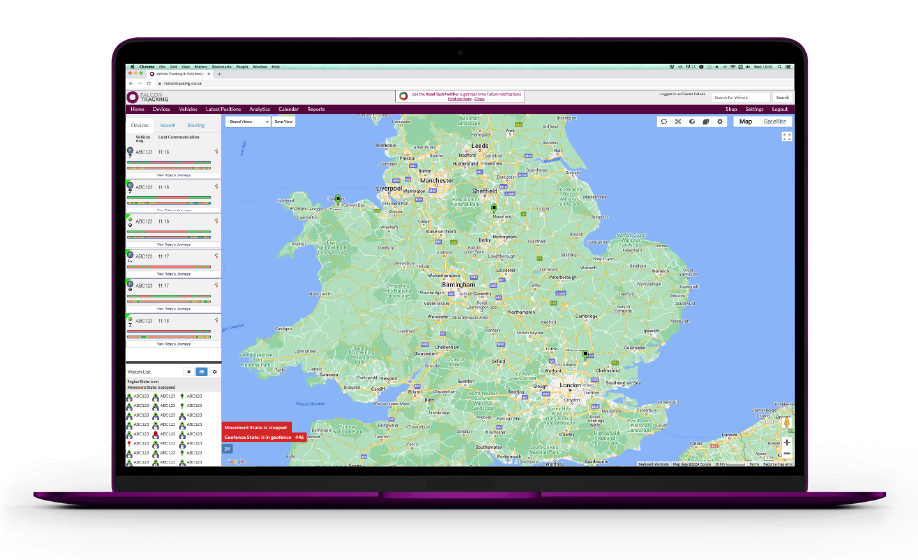Click the Search button beside vehicle field

click(782, 98)
